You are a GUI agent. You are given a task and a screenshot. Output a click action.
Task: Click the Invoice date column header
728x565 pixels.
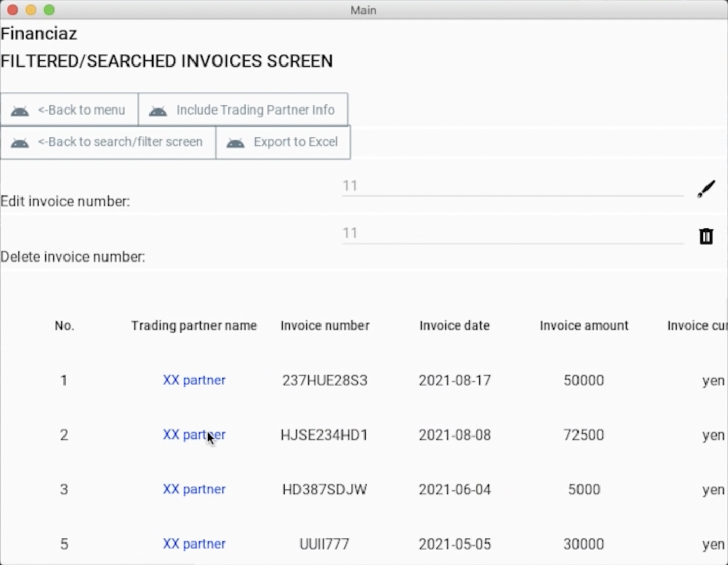click(455, 325)
